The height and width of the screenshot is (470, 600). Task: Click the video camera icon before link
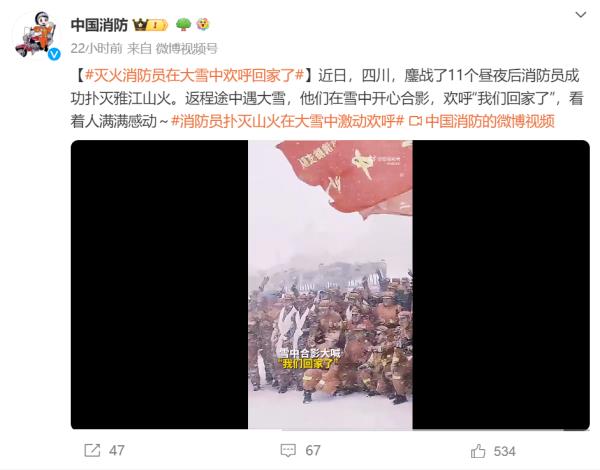[x=415, y=121]
